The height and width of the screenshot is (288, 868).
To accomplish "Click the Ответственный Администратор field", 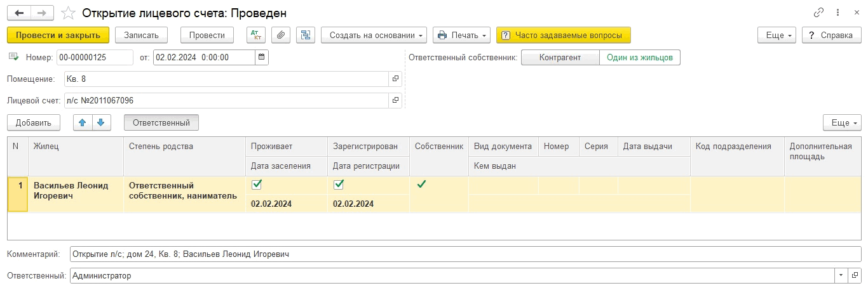I will click(452, 276).
